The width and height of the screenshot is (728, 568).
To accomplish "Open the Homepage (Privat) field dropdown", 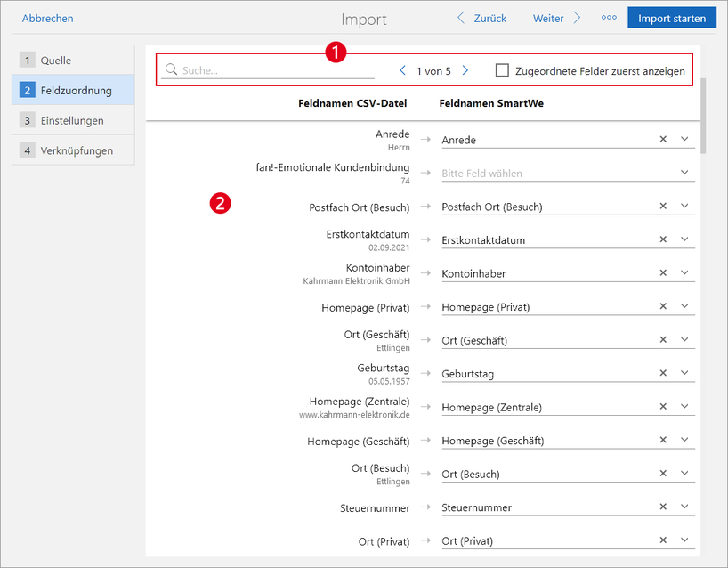I will [x=684, y=306].
